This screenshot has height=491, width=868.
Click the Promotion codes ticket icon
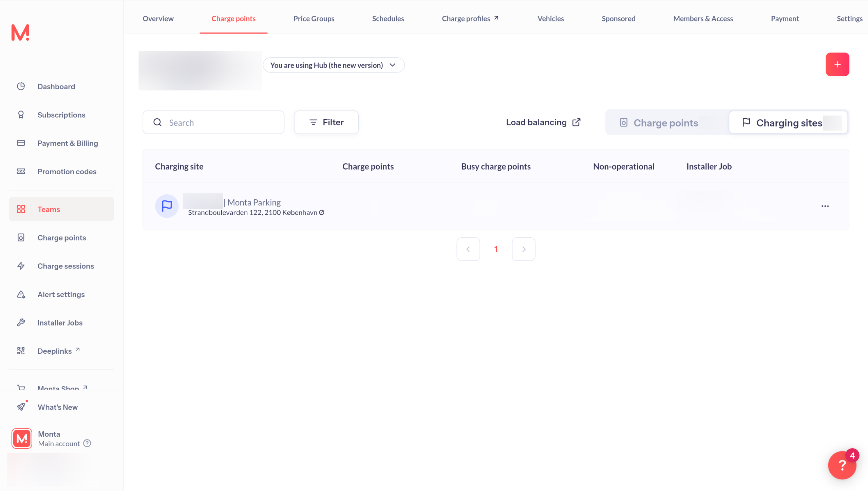pyautogui.click(x=21, y=171)
